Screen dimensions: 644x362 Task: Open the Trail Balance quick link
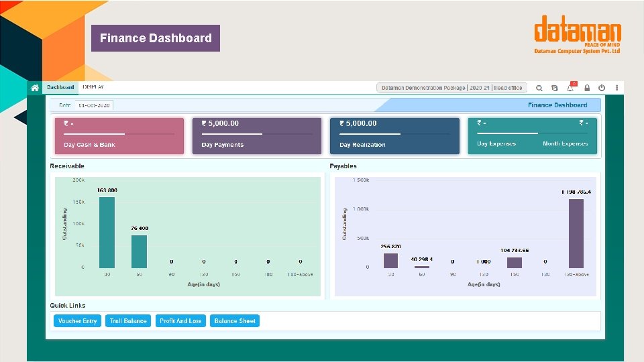click(x=128, y=321)
